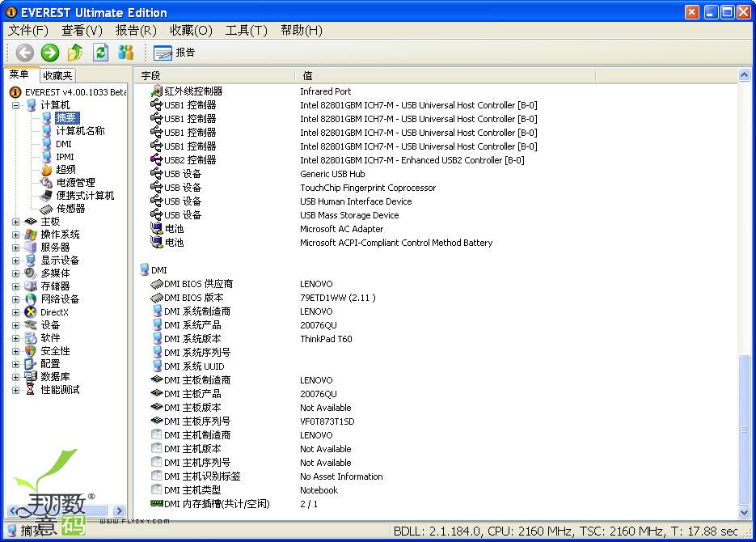Click the Refresh toolbar icon
The height and width of the screenshot is (542, 756).
point(100,53)
